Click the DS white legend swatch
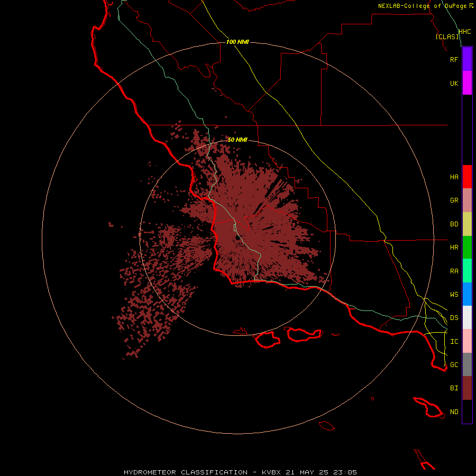The width and height of the screenshot is (476, 476). pos(467,317)
